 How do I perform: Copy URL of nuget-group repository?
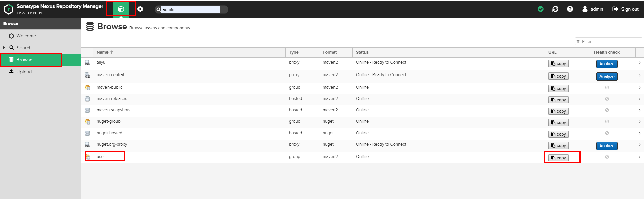click(558, 123)
